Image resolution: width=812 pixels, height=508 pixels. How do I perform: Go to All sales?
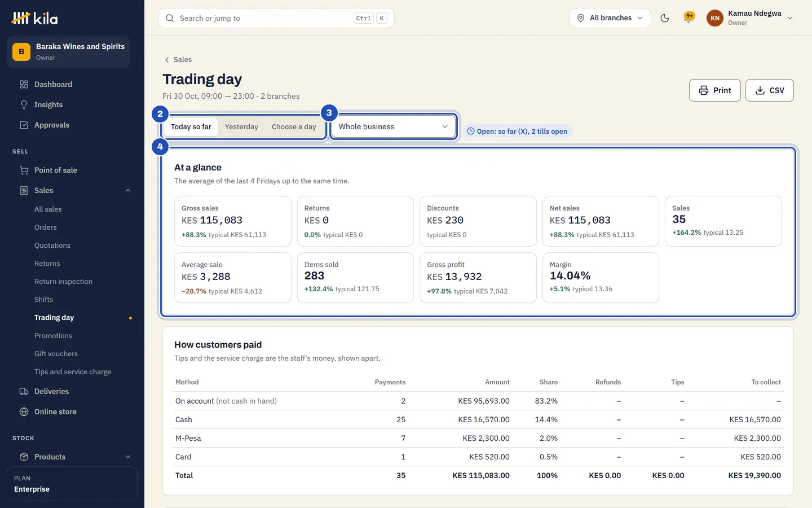[48, 209]
